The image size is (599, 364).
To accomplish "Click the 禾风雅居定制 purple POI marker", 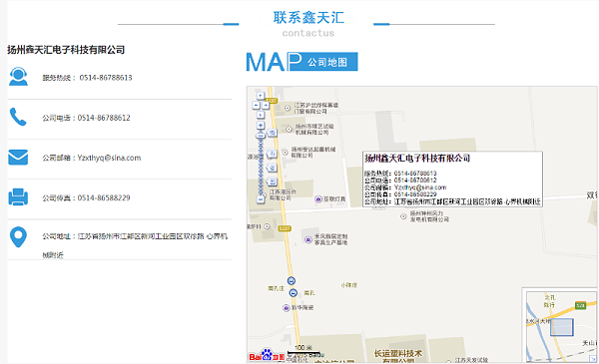I will (308, 239).
